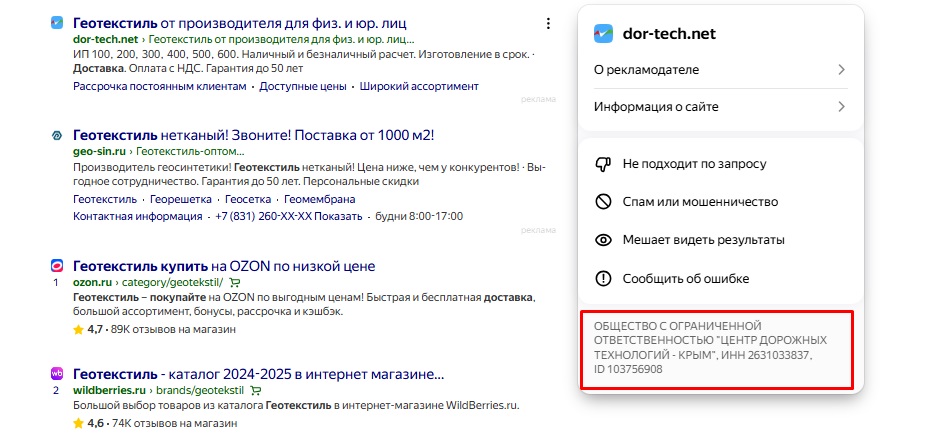Click the eye icon for 'Мешает видеть результаты'
Viewport: 925px width, 435px height.
pyautogui.click(x=603, y=240)
